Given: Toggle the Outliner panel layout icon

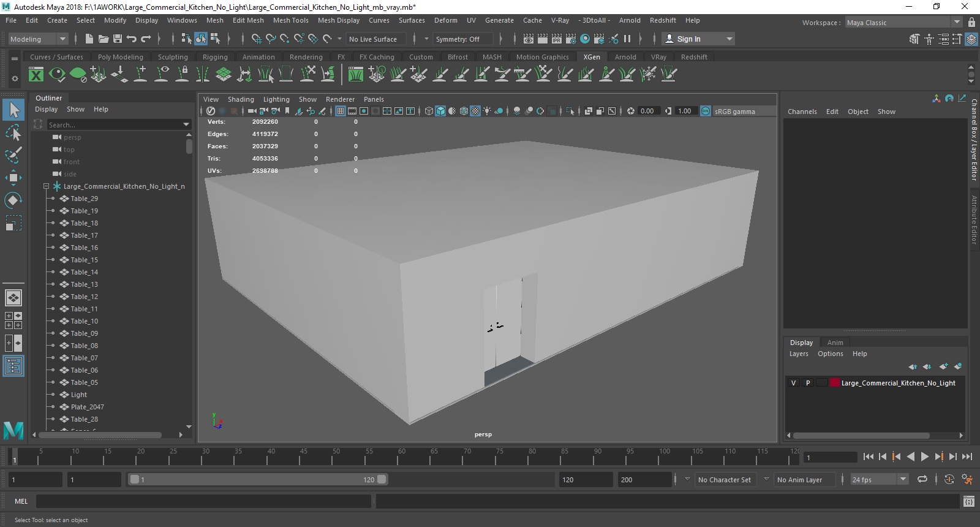Looking at the screenshot, I should pos(13,366).
